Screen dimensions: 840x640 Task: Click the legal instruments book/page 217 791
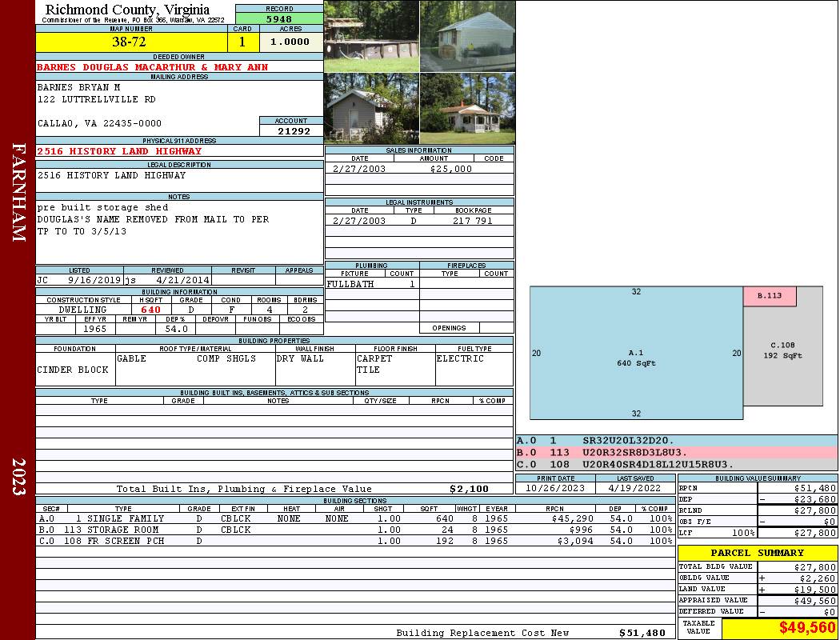point(472,221)
